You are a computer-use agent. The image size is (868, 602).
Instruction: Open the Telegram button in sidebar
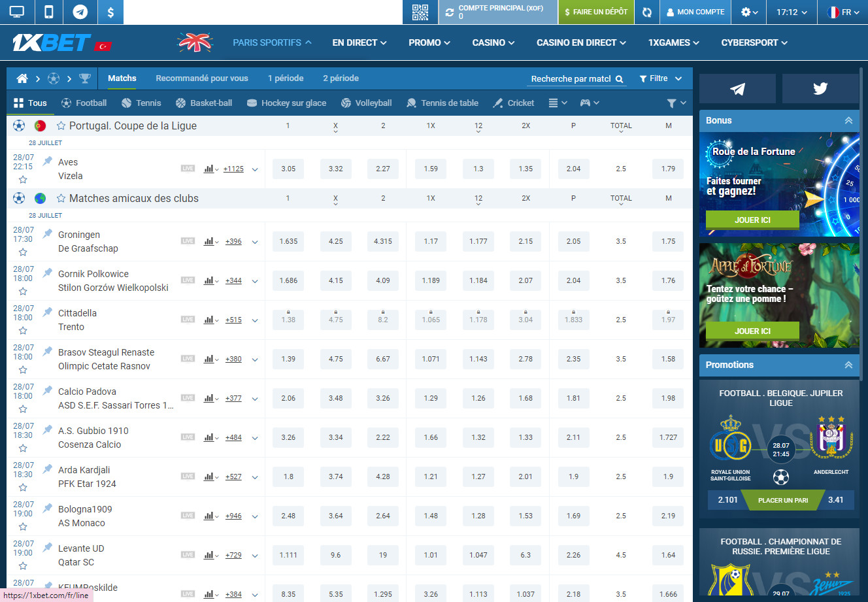pyautogui.click(x=737, y=89)
